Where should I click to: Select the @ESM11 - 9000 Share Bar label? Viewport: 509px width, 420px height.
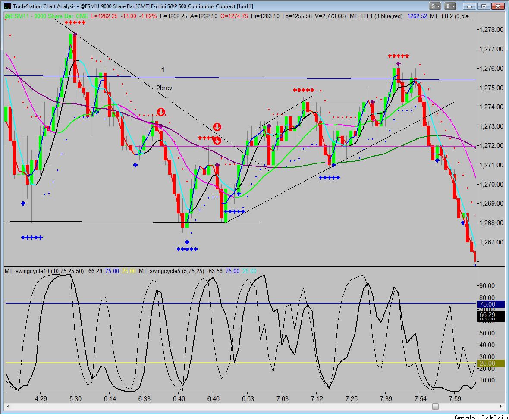pyautogui.click(x=46, y=16)
